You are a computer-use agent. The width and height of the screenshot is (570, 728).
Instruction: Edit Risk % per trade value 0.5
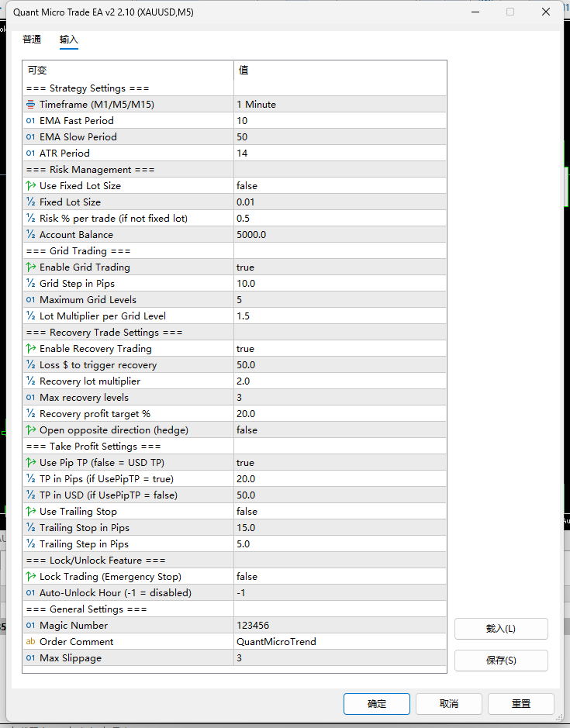coord(340,218)
